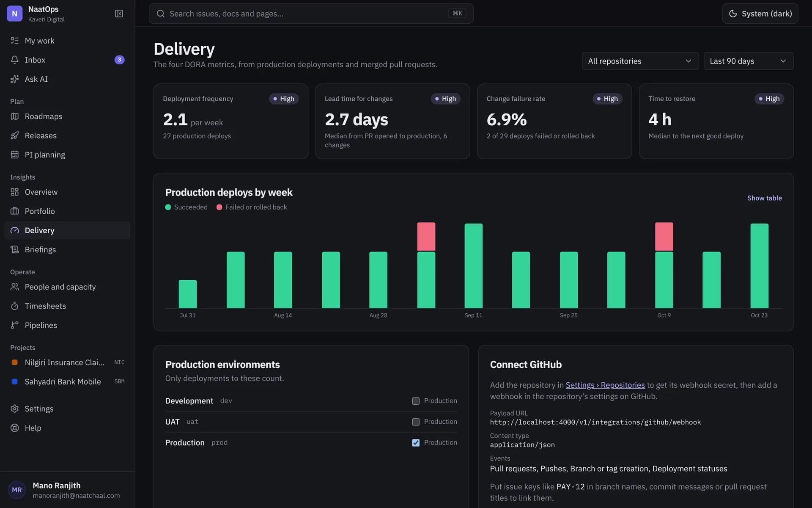Viewport: 812px width, 508px height.
Task: Click the Roadmaps map icon
Action: (15, 116)
